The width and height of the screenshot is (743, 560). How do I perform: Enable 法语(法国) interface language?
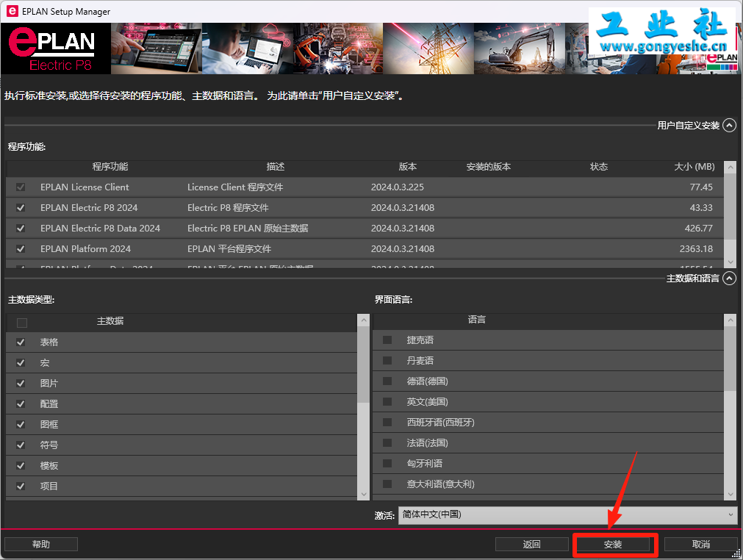pyautogui.click(x=387, y=443)
